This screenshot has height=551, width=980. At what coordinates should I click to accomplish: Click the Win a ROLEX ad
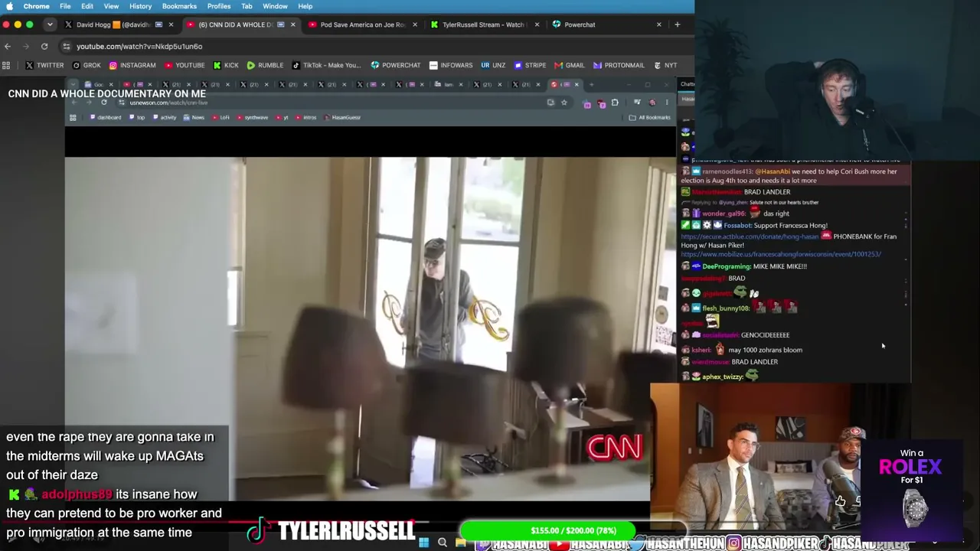pos(911,491)
